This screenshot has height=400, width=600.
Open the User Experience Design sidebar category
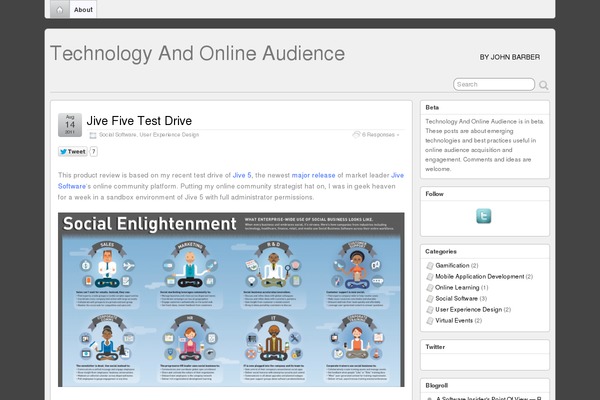tap(469, 310)
